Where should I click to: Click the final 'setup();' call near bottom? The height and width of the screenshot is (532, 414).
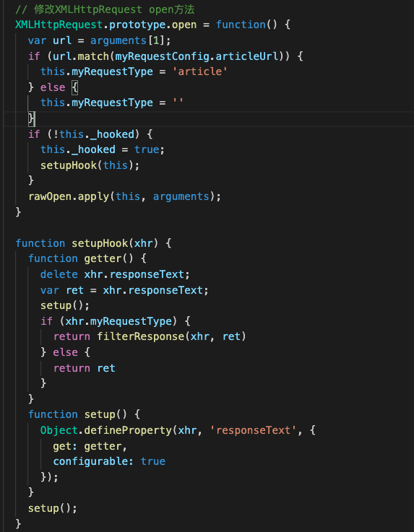pos(53,508)
